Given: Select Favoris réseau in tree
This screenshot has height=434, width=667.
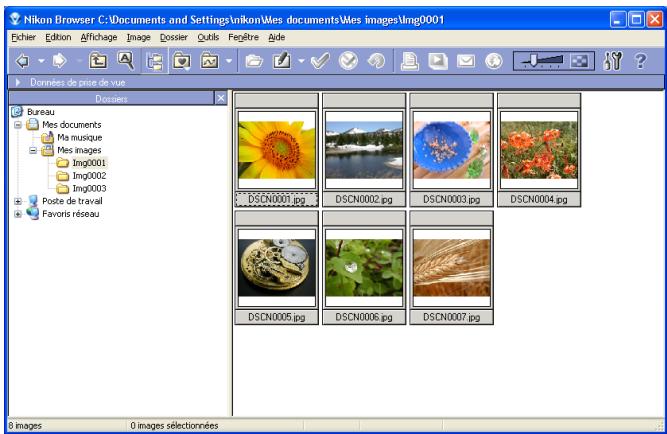Looking at the screenshot, I should [x=71, y=214].
